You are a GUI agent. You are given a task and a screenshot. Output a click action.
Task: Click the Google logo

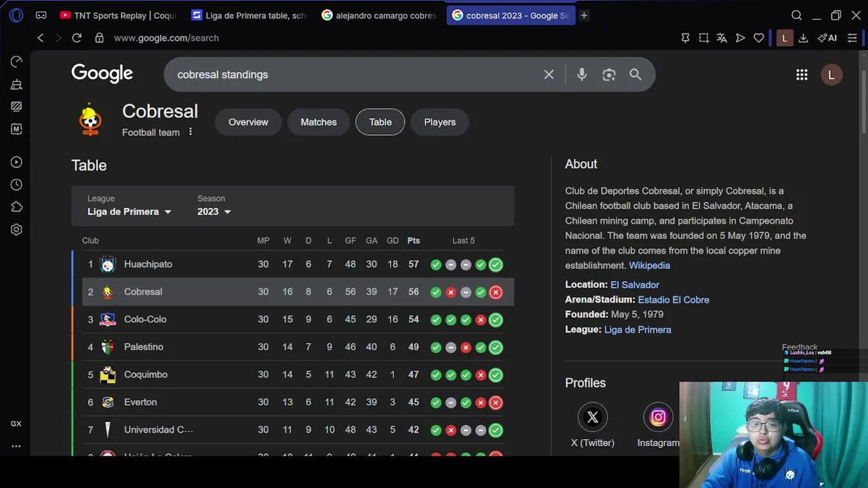tap(102, 74)
